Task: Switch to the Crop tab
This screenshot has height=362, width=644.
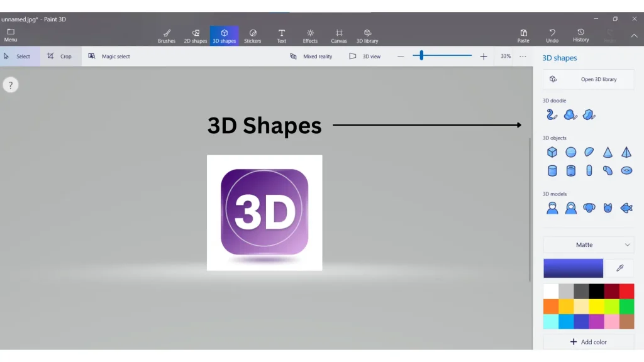Action: 60,56
